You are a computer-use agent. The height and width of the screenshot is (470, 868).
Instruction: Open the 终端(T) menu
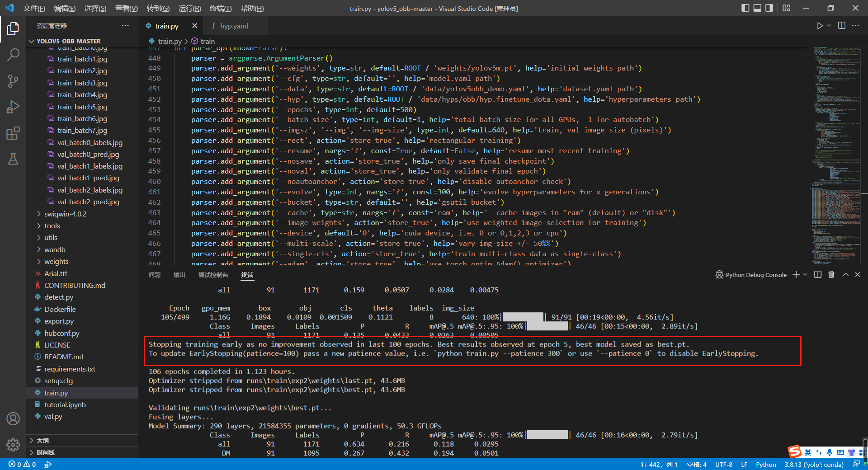tap(221, 8)
